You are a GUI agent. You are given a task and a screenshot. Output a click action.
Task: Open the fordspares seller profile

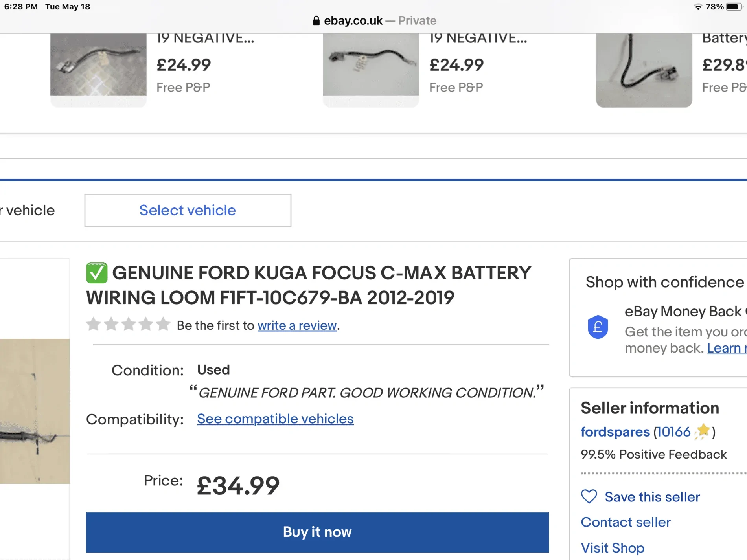(615, 432)
